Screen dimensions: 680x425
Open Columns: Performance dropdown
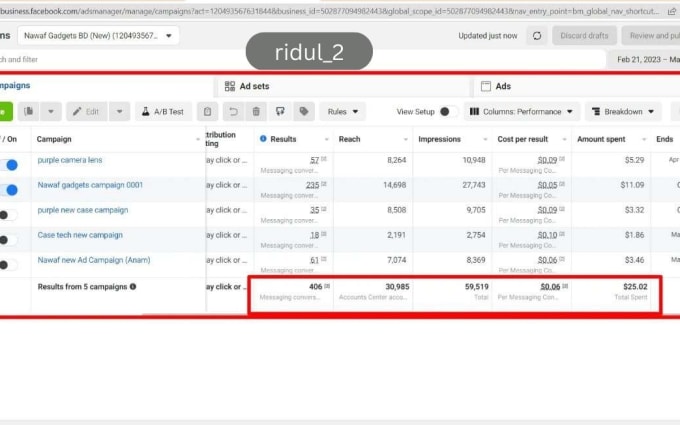(521, 111)
